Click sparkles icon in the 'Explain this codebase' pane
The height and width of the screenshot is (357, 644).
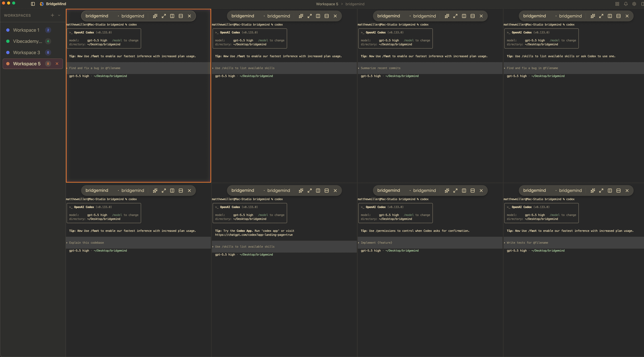point(155,191)
